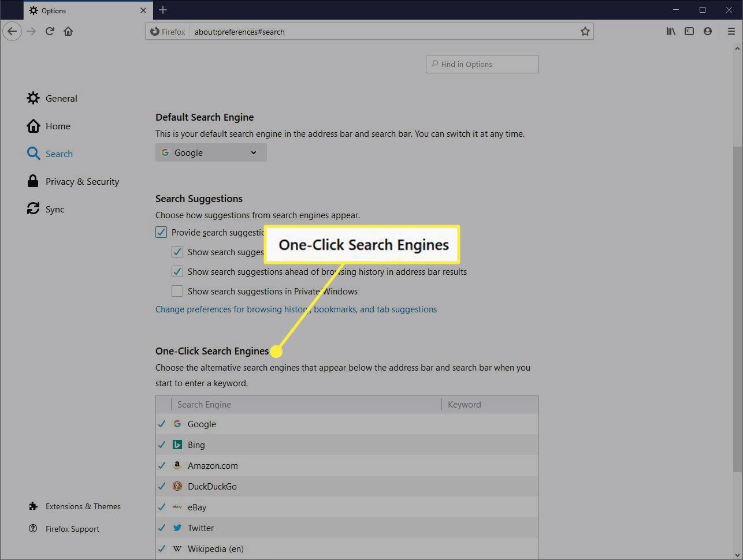Select the Google search engine name text
Viewport: 743px width, 560px height.
[x=202, y=424]
